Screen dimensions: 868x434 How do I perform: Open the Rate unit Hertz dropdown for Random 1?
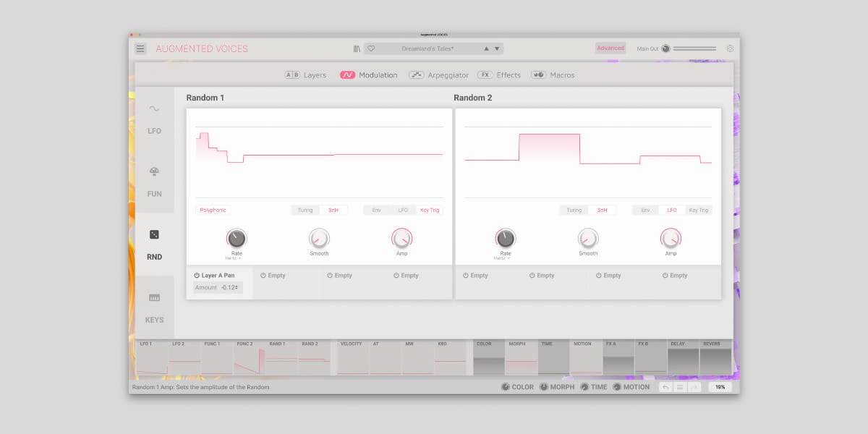[x=234, y=258]
